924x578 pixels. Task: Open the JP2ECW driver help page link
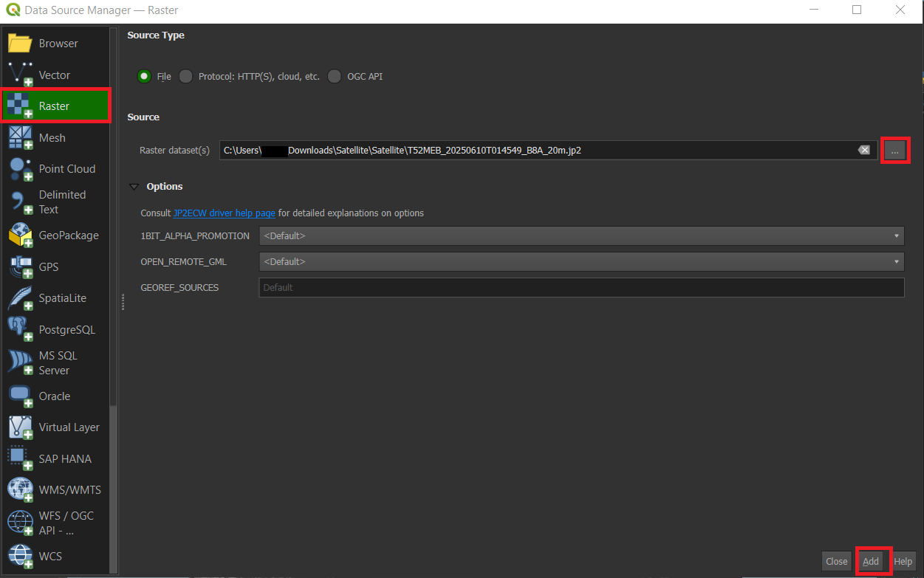pyautogui.click(x=224, y=213)
